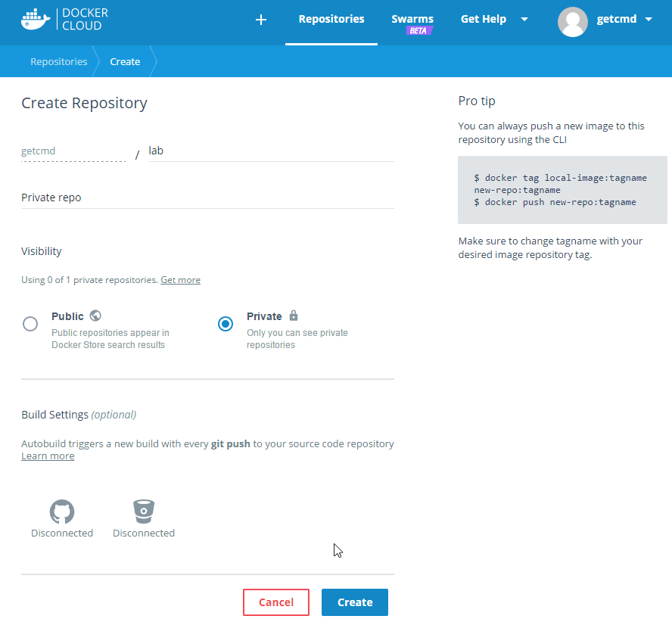The height and width of the screenshot is (619, 672).
Task: Click the globe icon next to Public
Action: [x=95, y=316]
